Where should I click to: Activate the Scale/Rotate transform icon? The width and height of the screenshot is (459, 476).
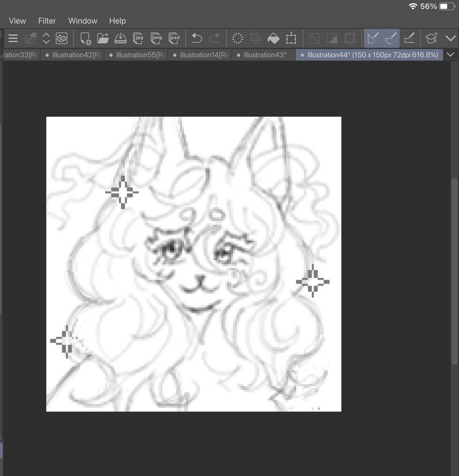pos(291,38)
